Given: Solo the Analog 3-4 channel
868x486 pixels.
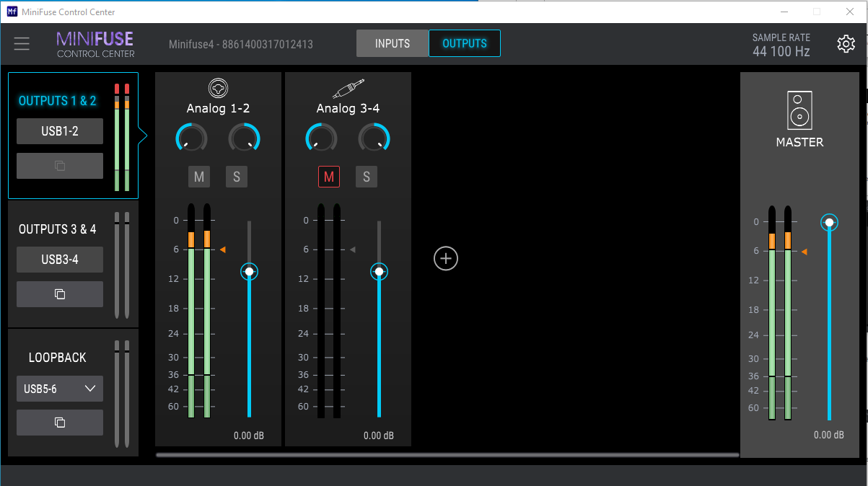Looking at the screenshot, I should point(367,177).
